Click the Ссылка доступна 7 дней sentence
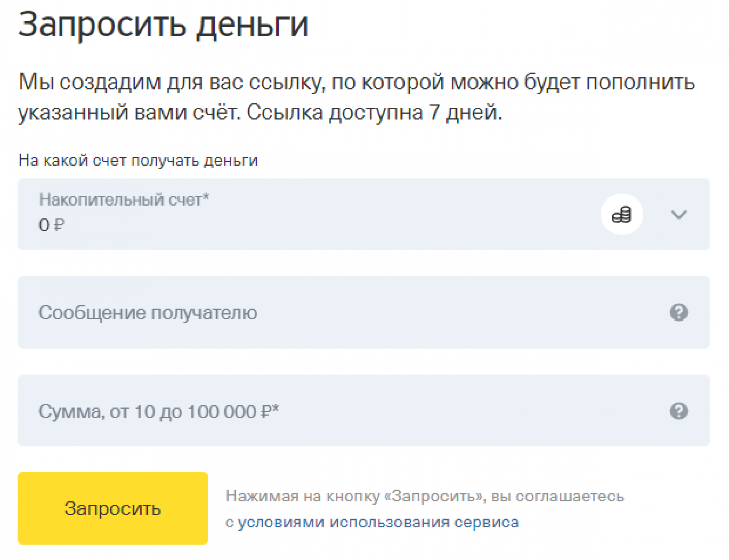Viewport: 729px width, 560px height. (x=374, y=112)
